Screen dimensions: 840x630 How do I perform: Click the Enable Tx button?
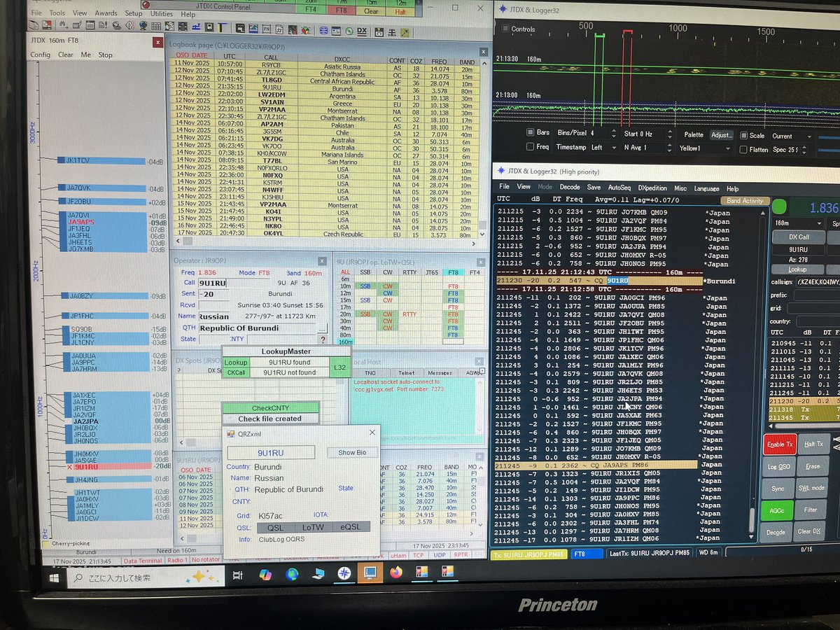point(780,444)
